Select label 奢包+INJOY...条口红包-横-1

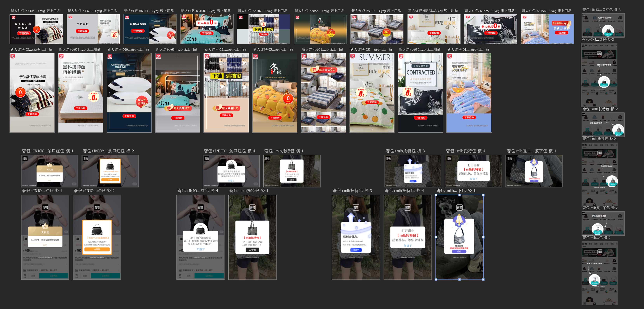click(x=48, y=151)
